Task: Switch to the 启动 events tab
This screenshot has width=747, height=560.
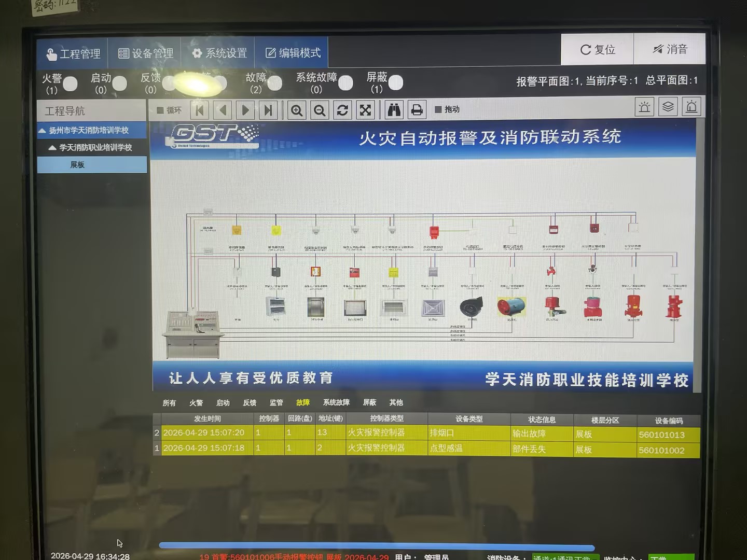Action: pyautogui.click(x=223, y=403)
